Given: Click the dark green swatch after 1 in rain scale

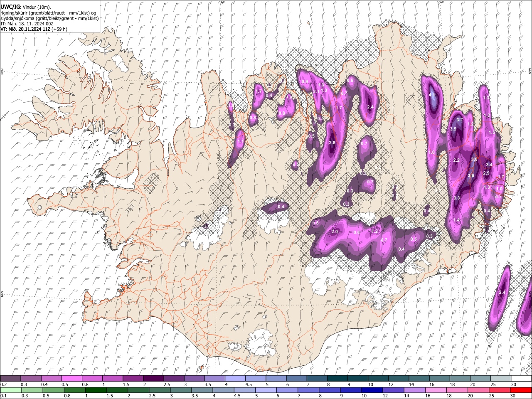Looking at the screenshot, I should pos(96,390).
